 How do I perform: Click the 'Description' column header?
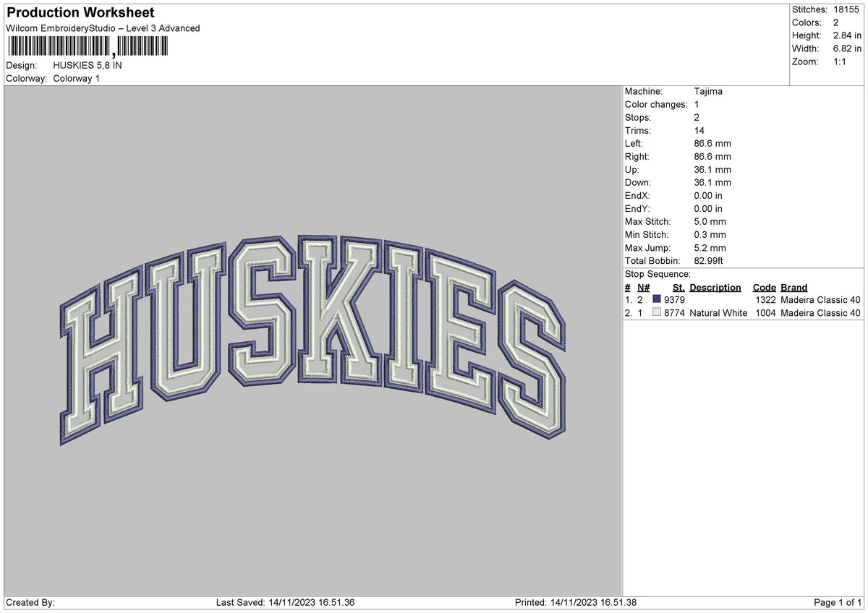(715, 287)
